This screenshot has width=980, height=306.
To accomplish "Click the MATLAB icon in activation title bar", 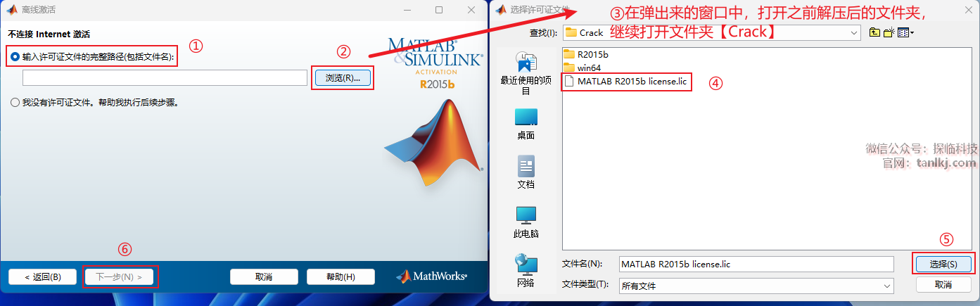I will coord(11,10).
